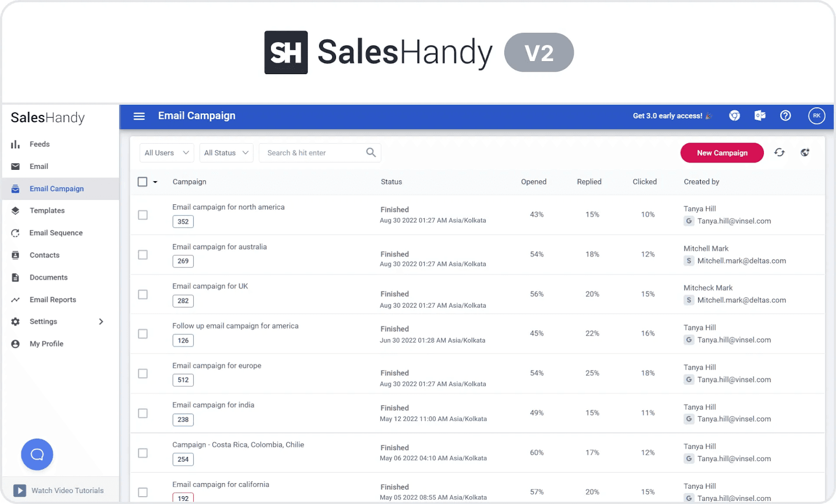
Task: Select the north america campaign checkbox
Action: (143, 215)
